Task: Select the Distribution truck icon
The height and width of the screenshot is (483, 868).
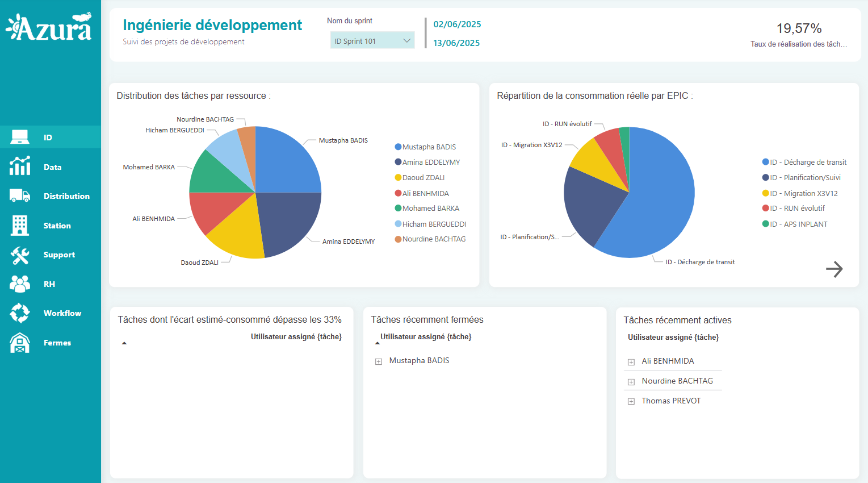Action: point(20,196)
